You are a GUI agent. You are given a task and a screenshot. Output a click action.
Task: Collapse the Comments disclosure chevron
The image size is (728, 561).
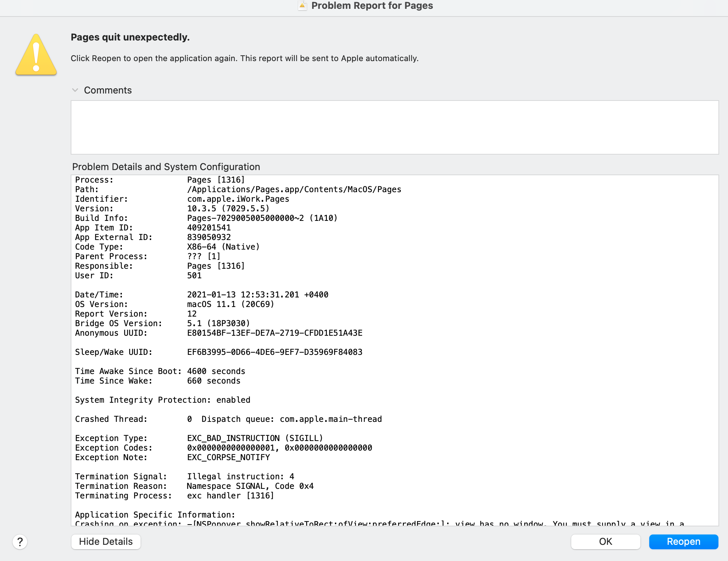[x=75, y=90]
